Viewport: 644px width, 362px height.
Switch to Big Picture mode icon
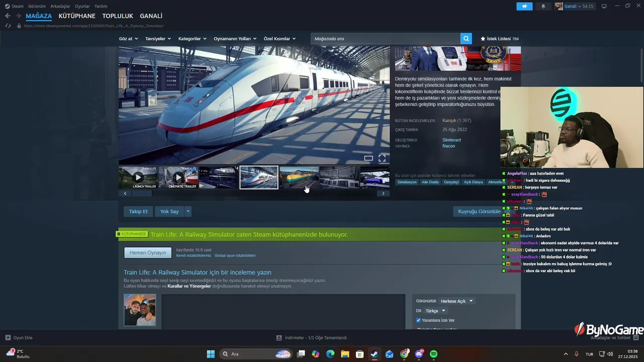604,6
